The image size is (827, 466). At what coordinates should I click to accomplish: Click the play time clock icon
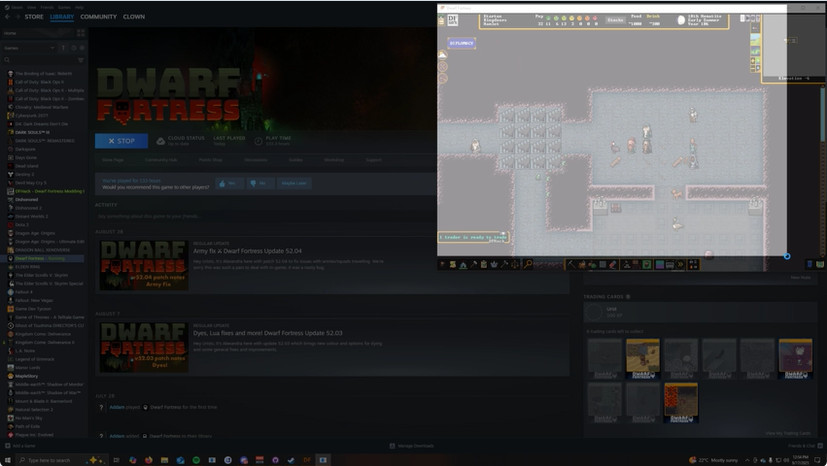point(258,141)
